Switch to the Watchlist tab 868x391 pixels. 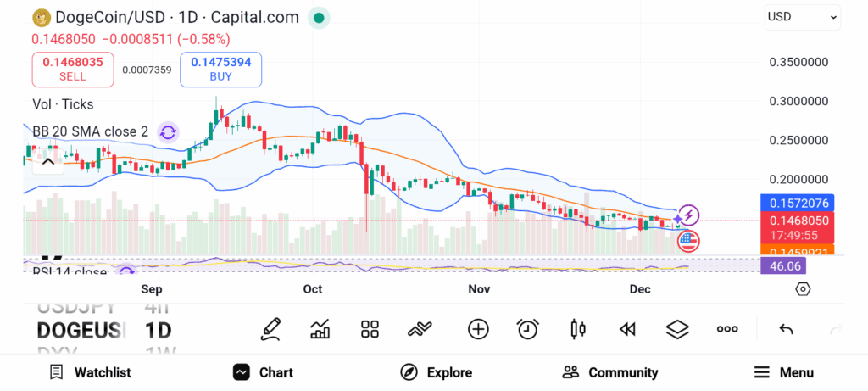(x=90, y=372)
